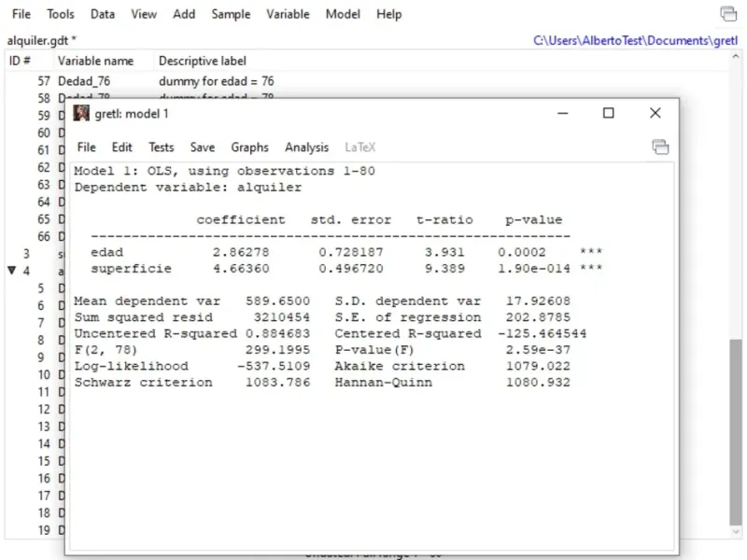Open File menu in model 1 window
This screenshot has height=560, width=747.
tap(86, 147)
